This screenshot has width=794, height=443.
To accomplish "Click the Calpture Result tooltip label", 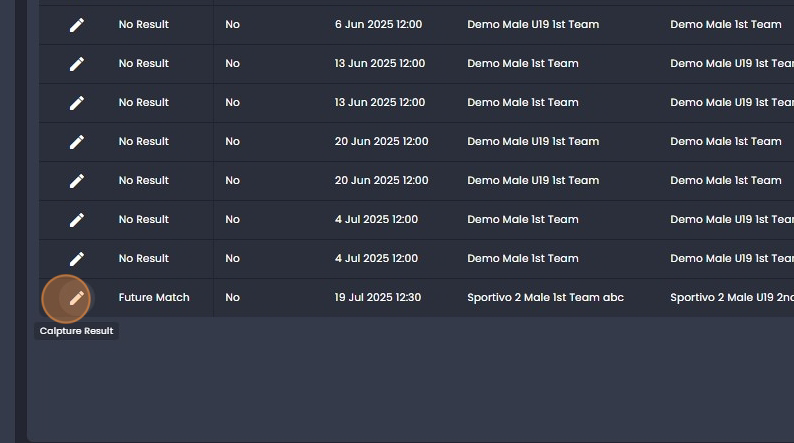I will point(76,331).
